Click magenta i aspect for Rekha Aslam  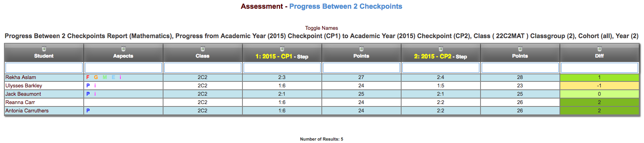point(120,77)
